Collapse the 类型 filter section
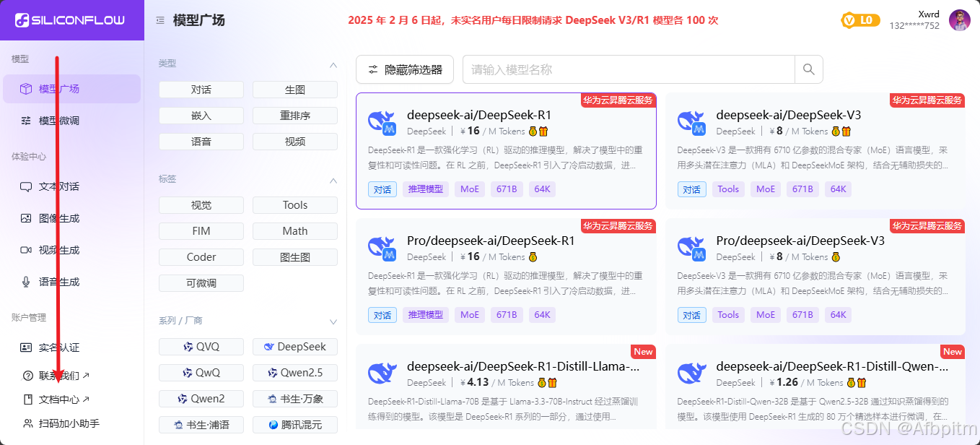The height and width of the screenshot is (445, 980). (x=333, y=64)
